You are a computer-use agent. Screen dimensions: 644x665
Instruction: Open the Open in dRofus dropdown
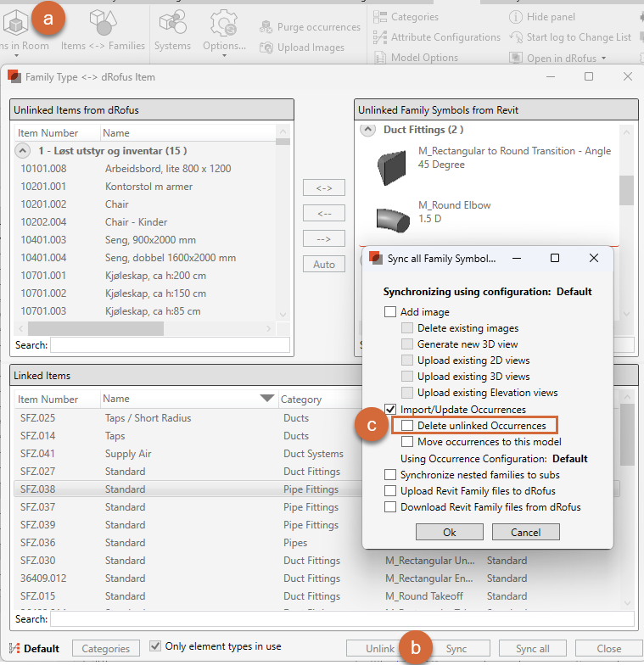coord(603,59)
